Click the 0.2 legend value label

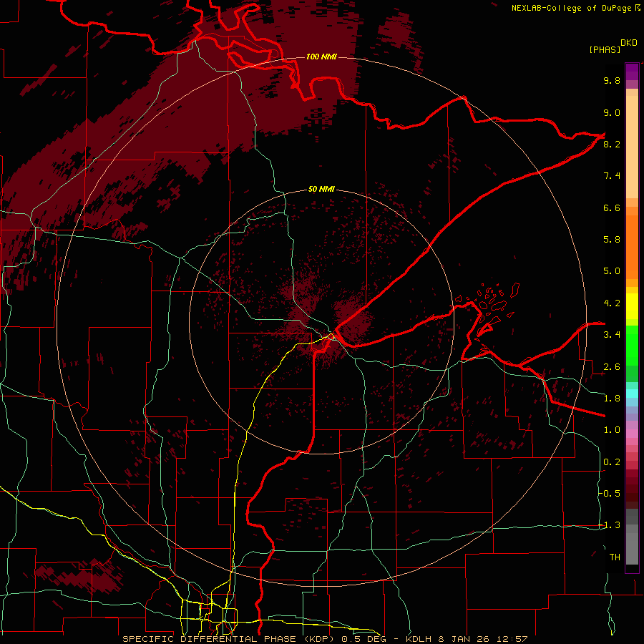pos(612,462)
